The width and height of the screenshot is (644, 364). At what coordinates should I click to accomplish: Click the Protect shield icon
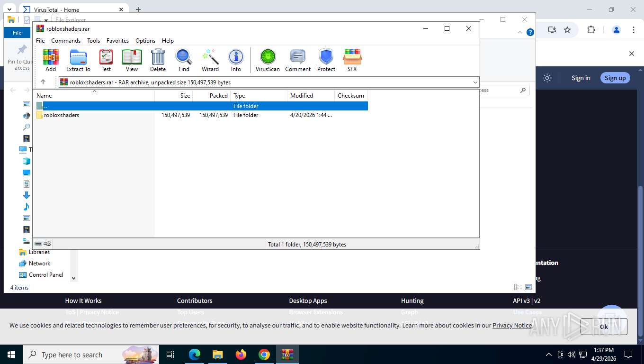click(326, 60)
